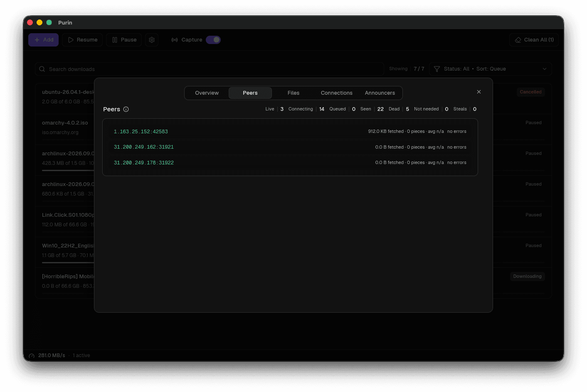Open the Announcers tab
The width and height of the screenshot is (587, 392).
click(x=380, y=93)
